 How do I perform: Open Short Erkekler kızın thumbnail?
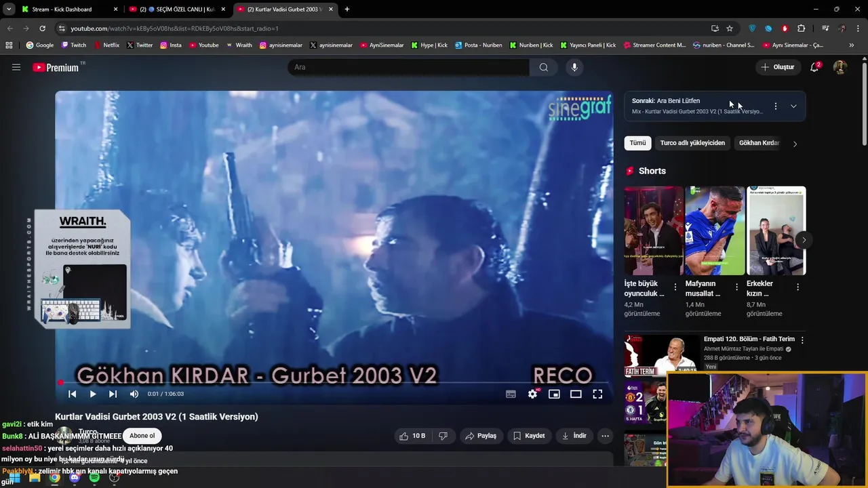776,230
